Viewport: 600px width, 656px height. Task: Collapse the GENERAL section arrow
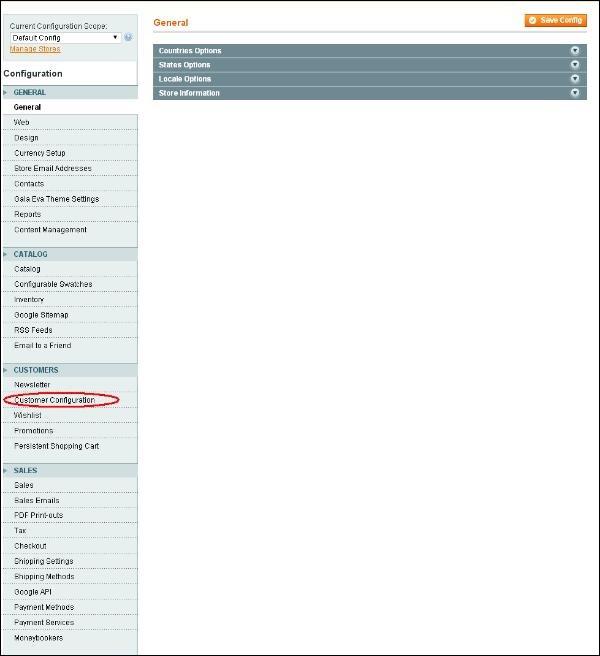pos(5,92)
